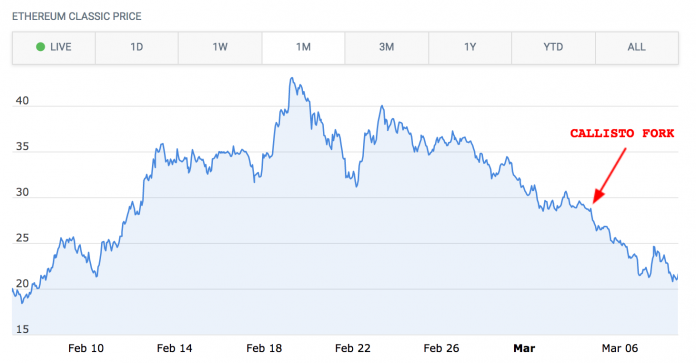
Task: Open the 3M range view
Action: pyautogui.click(x=387, y=47)
